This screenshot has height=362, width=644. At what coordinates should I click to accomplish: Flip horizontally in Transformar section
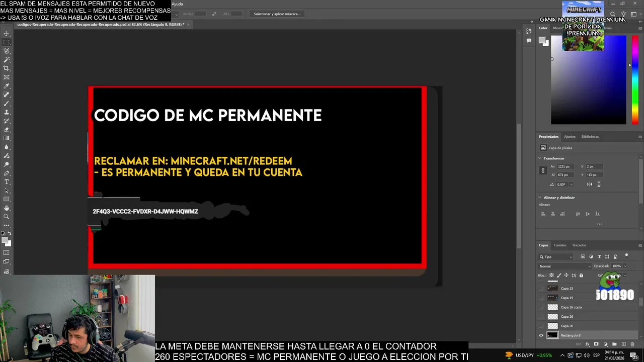(589, 184)
